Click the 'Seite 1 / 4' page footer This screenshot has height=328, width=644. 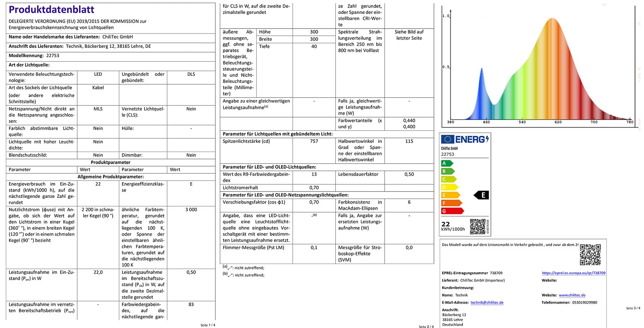[x=208, y=325]
